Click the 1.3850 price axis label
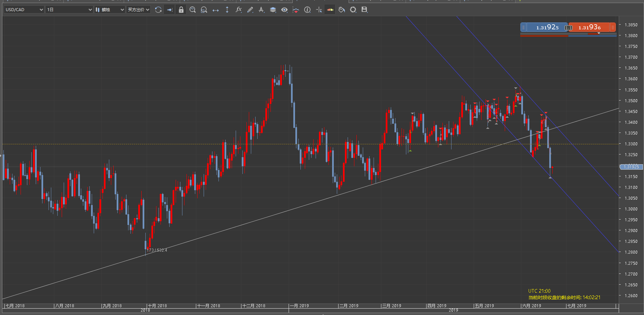 pos(631,25)
